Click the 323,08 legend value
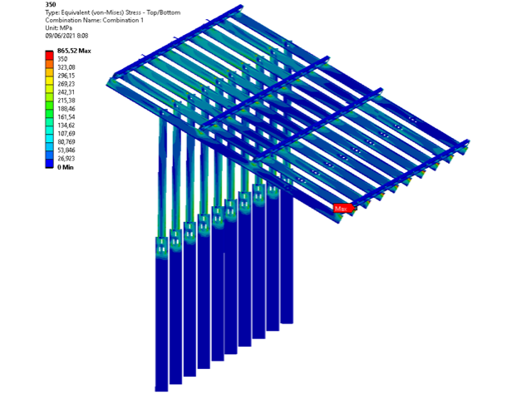Screen dimensions: 532x399 [66, 67]
